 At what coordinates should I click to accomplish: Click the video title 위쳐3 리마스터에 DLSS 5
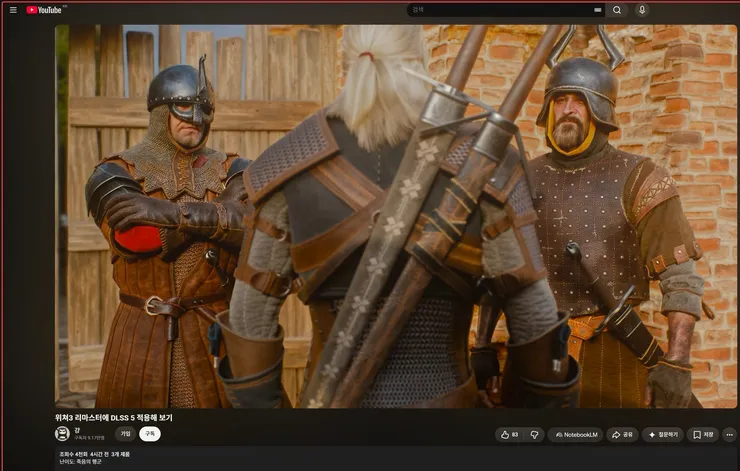click(114, 418)
